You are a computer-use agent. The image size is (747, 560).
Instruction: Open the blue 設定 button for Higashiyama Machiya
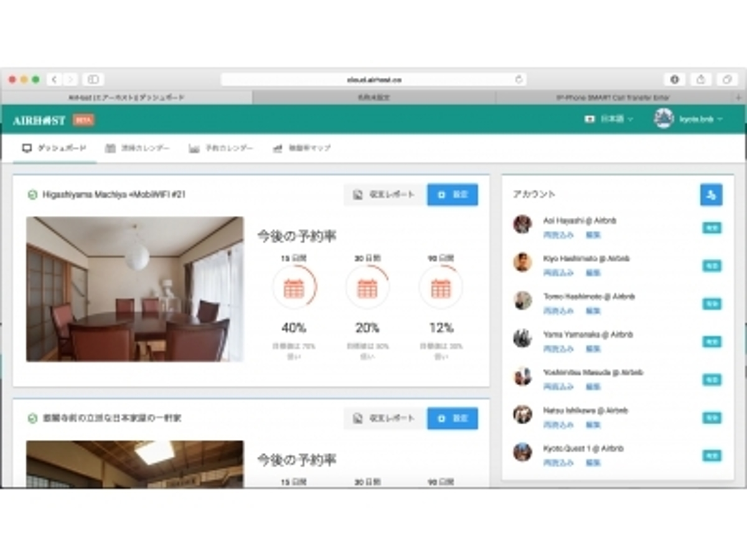453,195
